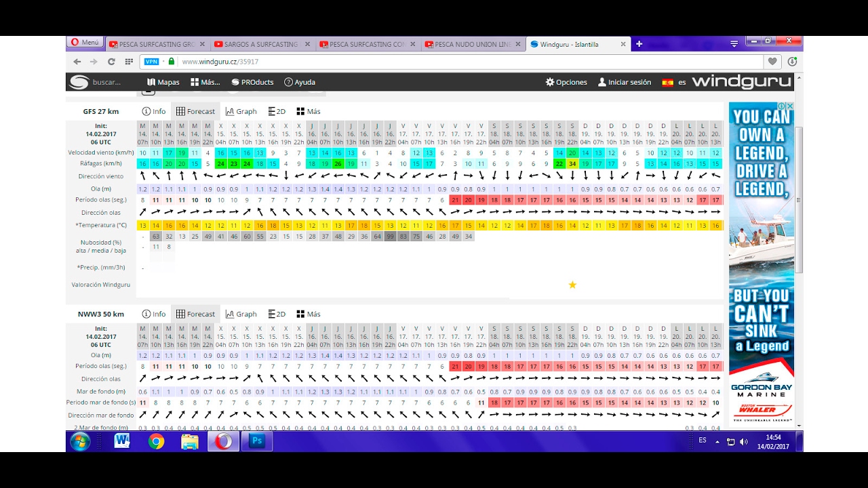
Task: Open the PROducts menu
Action: coord(252,82)
